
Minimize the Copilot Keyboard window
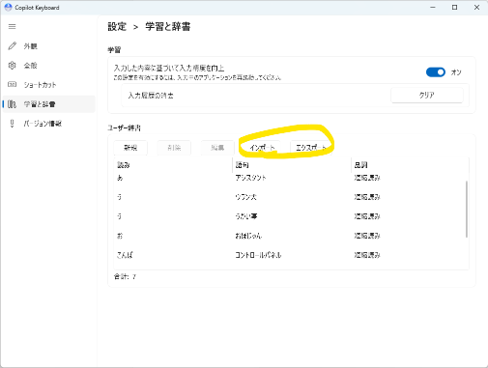point(433,7)
